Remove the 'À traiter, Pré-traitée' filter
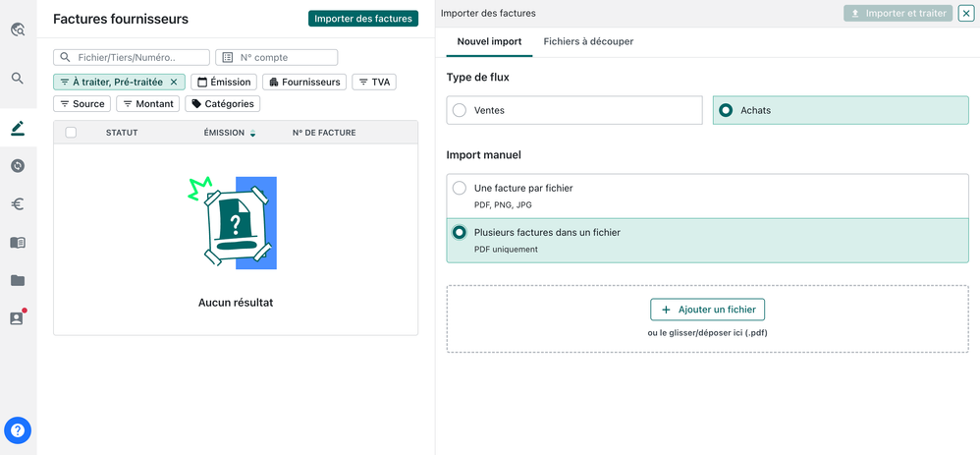Viewport: 980px width, 455px height. (x=174, y=83)
